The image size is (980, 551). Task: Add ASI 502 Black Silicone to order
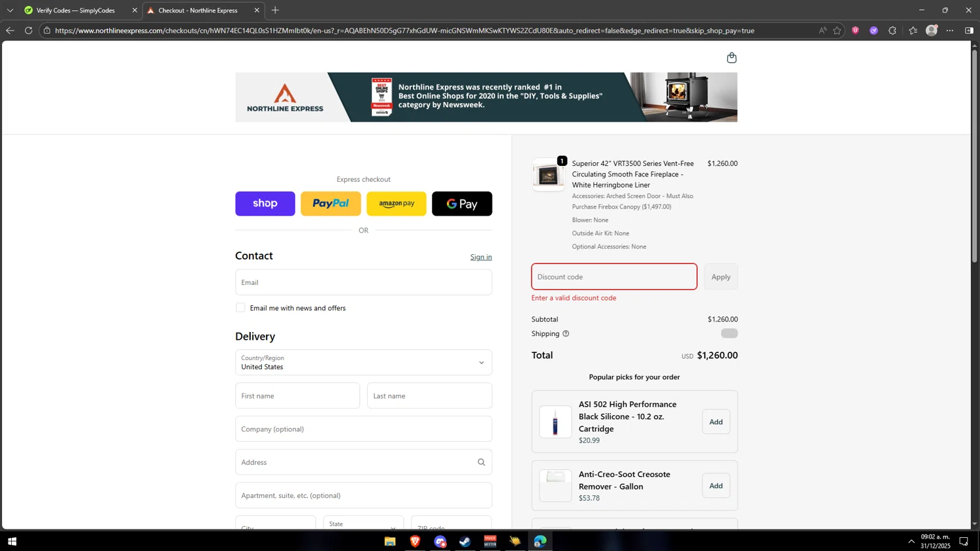tap(716, 422)
